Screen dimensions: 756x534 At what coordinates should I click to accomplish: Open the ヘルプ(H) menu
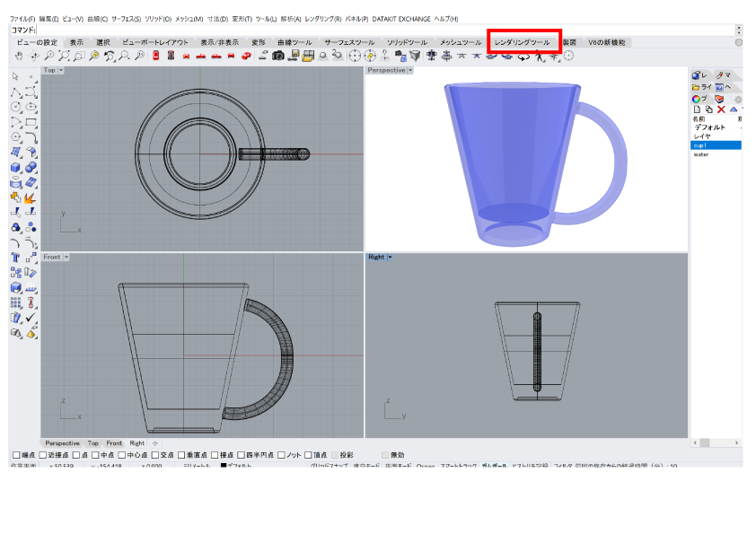(446, 19)
